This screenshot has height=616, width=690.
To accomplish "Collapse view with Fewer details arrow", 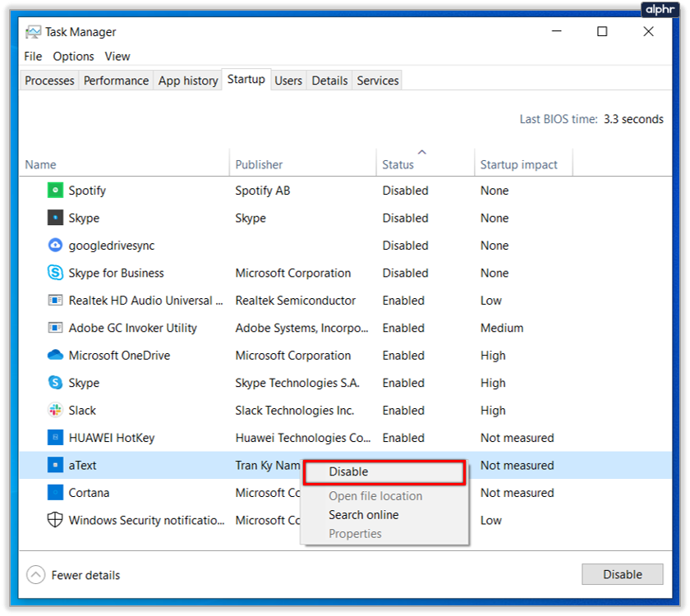I will point(35,575).
